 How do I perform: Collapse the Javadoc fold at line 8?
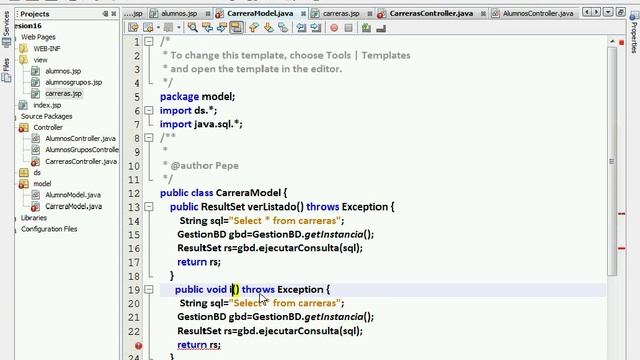pos(149,138)
